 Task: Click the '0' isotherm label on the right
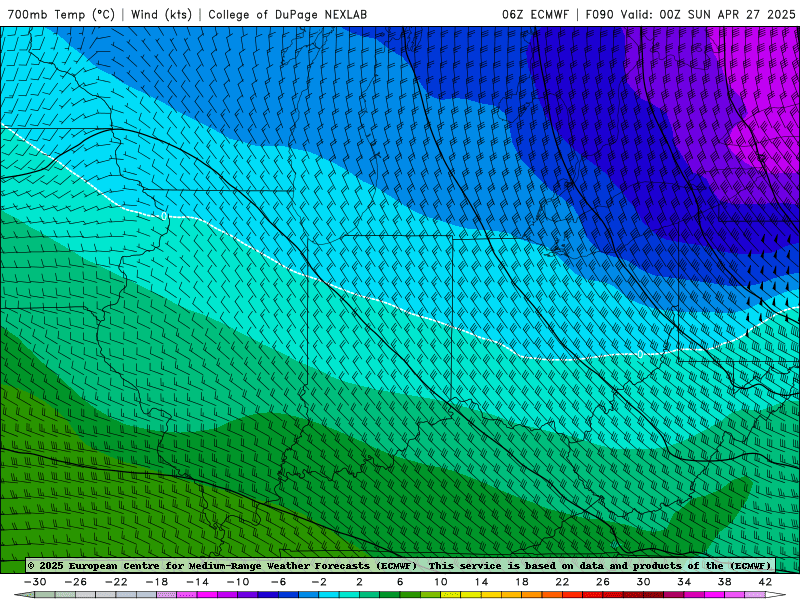(x=640, y=354)
